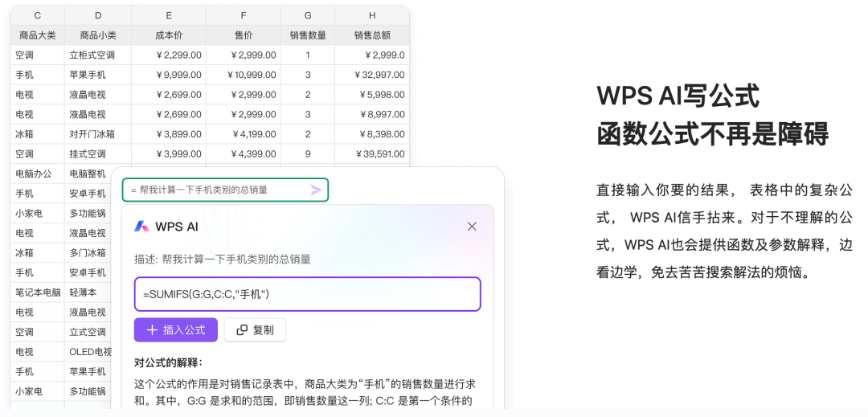Select column F header

[244, 15]
